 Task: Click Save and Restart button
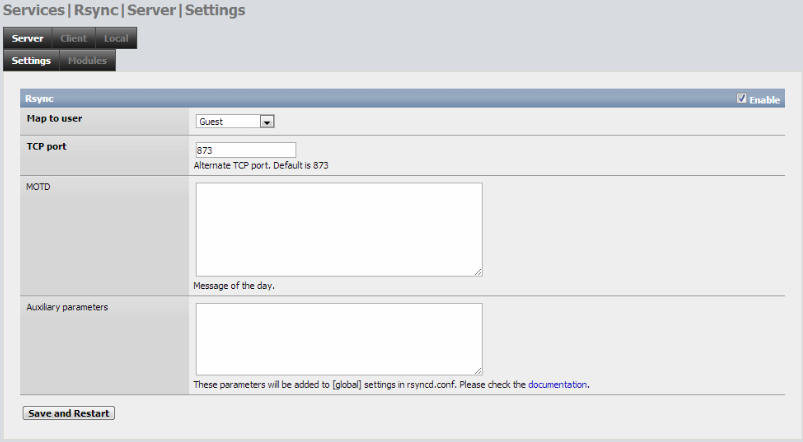pyautogui.click(x=69, y=413)
